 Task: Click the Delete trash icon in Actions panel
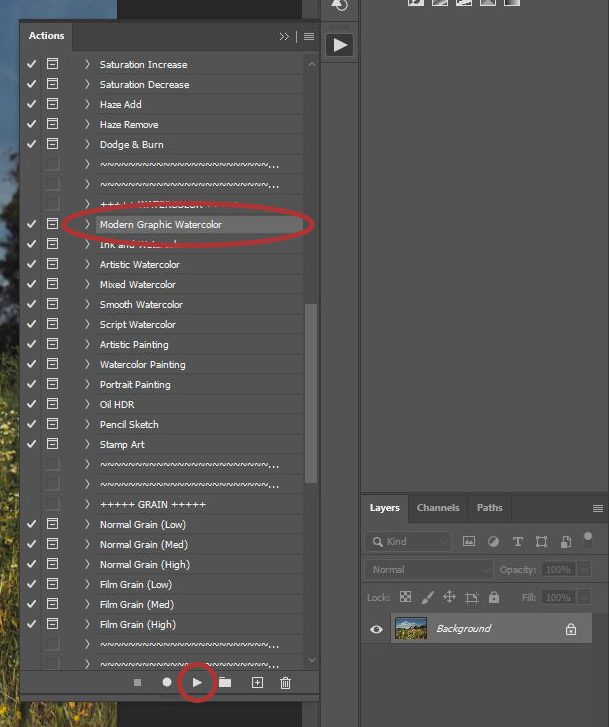point(286,682)
